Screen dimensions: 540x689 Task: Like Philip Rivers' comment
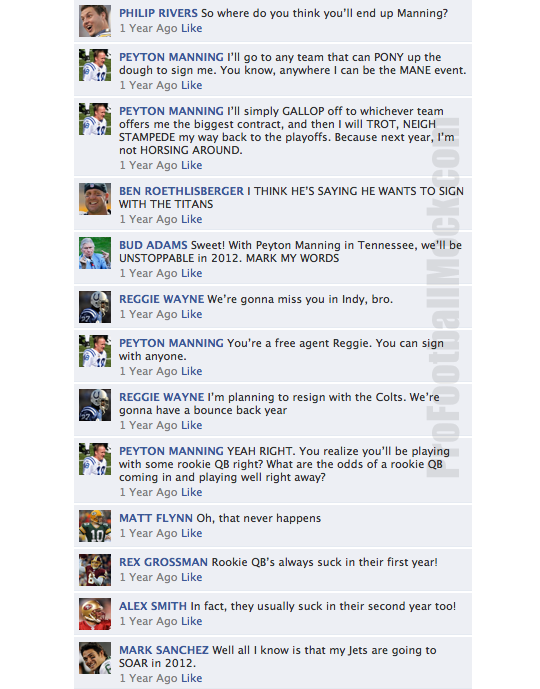click(192, 28)
